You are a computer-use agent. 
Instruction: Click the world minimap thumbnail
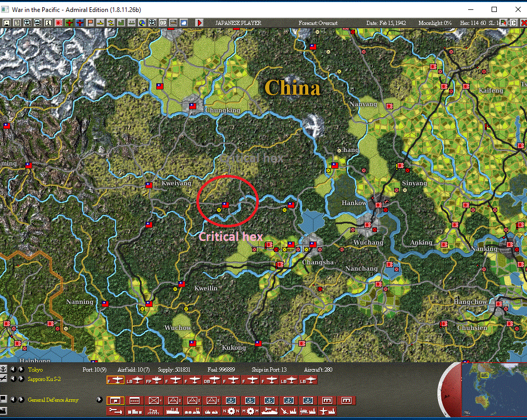point(494,390)
